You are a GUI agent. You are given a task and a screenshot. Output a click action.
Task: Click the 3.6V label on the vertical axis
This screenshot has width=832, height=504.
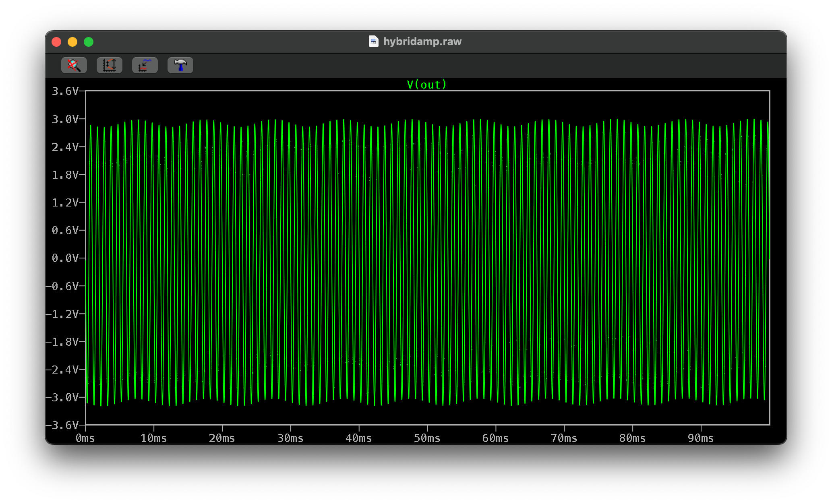[65, 91]
